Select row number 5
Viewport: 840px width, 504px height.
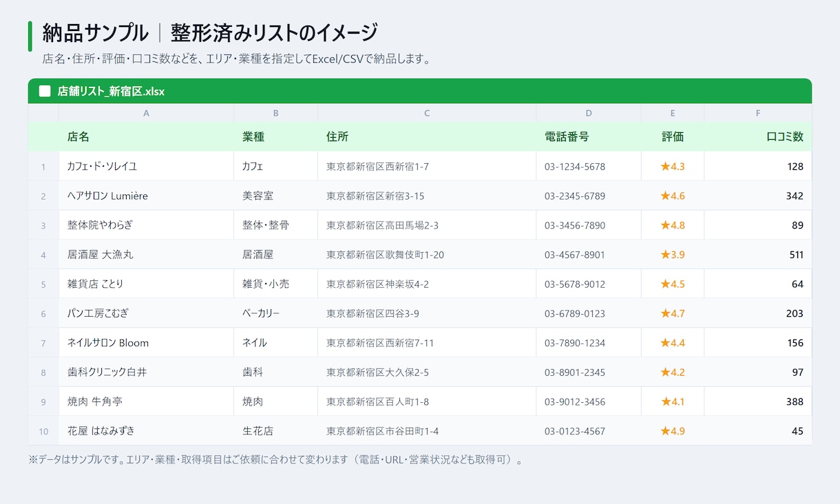[43, 284]
